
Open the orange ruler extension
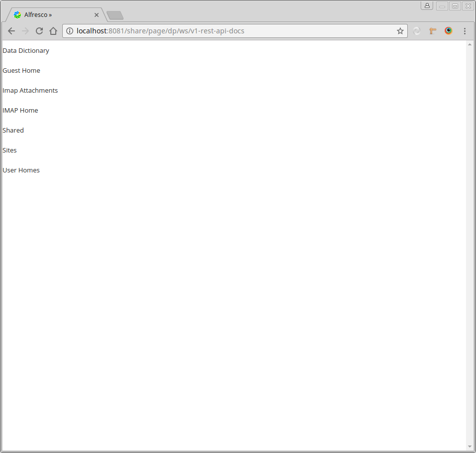tap(433, 31)
